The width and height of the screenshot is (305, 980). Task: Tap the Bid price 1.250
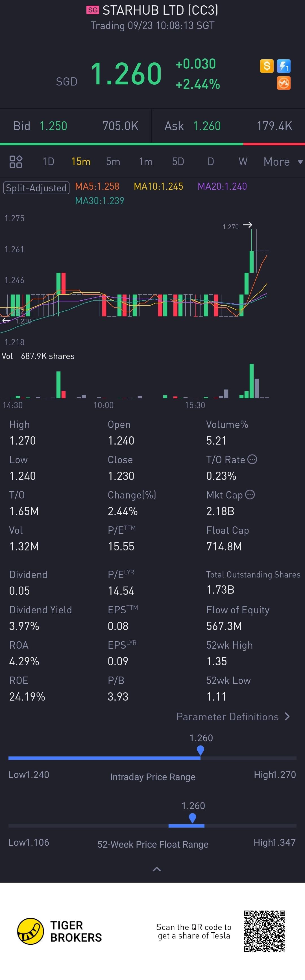pos(53,126)
